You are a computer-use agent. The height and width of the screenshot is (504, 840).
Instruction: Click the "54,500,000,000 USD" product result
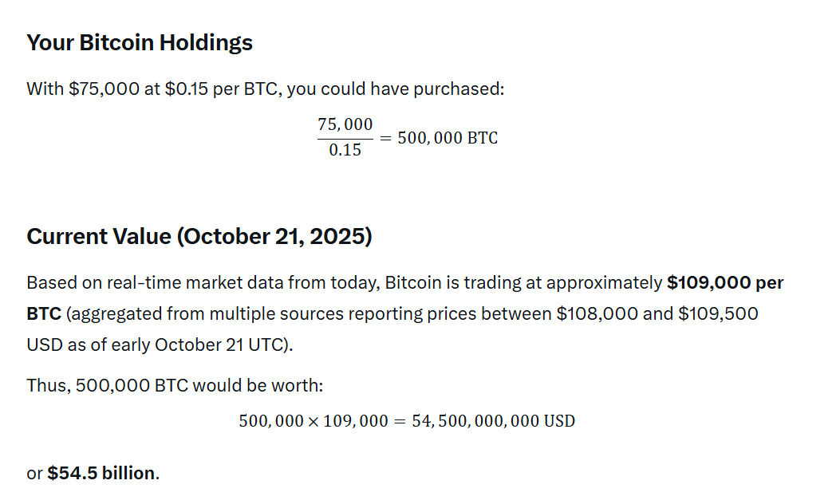[493, 420]
